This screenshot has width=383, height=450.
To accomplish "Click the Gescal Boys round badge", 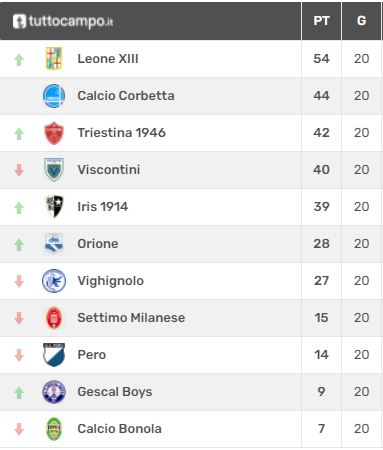I will pyautogui.click(x=54, y=392).
